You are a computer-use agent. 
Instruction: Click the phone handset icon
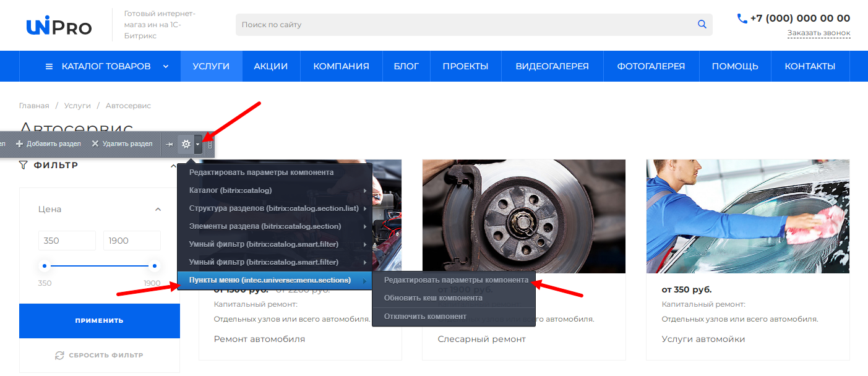point(742,19)
